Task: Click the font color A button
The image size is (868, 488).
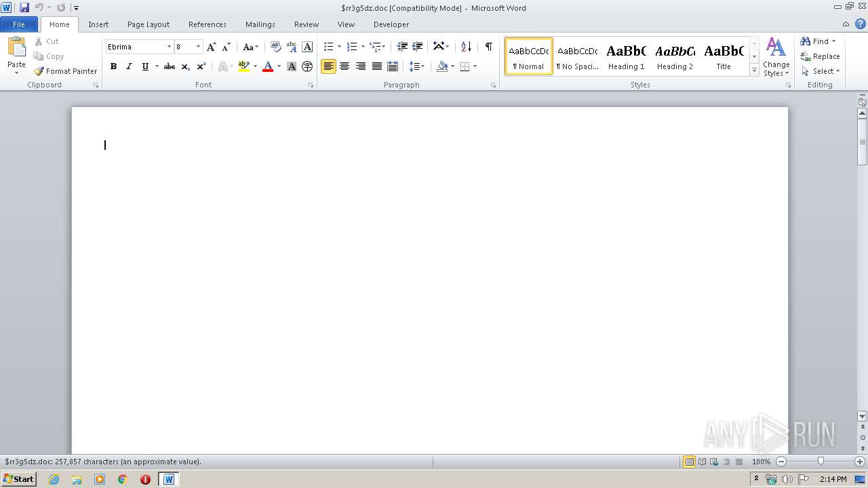Action: click(x=268, y=66)
